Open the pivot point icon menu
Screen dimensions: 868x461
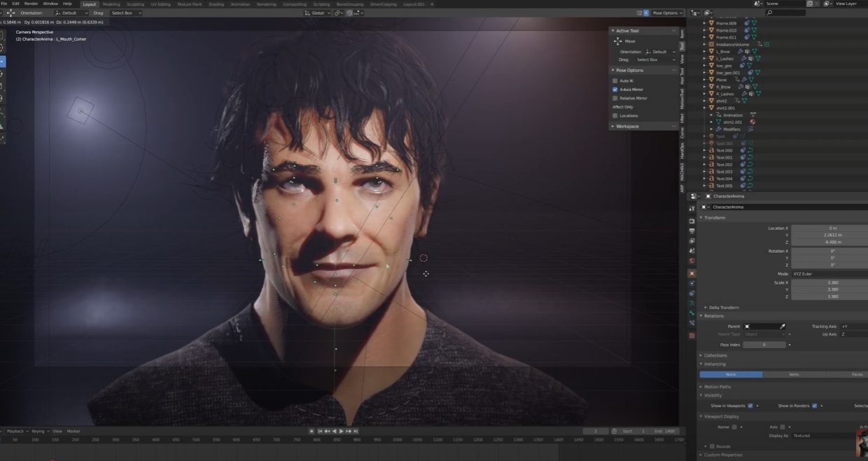[338, 13]
